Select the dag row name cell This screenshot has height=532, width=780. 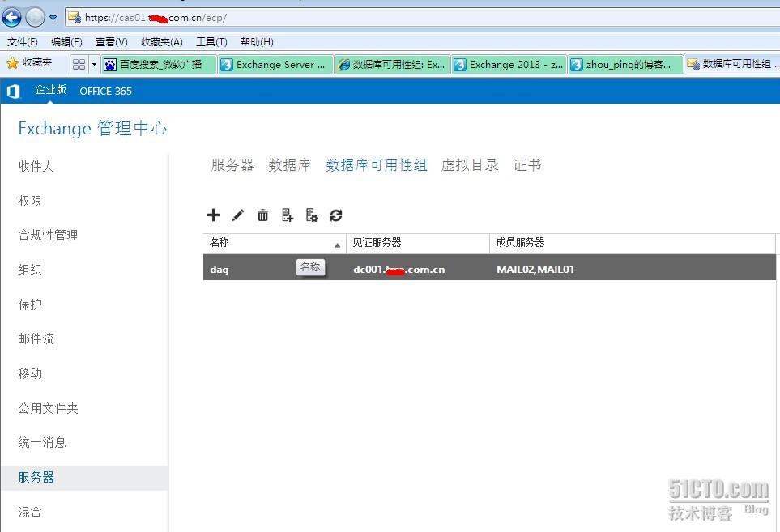tap(220, 270)
